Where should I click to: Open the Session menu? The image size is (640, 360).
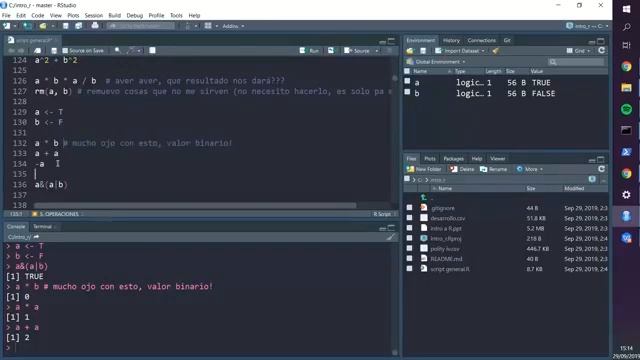pyautogui.click(x=93, y=16)
